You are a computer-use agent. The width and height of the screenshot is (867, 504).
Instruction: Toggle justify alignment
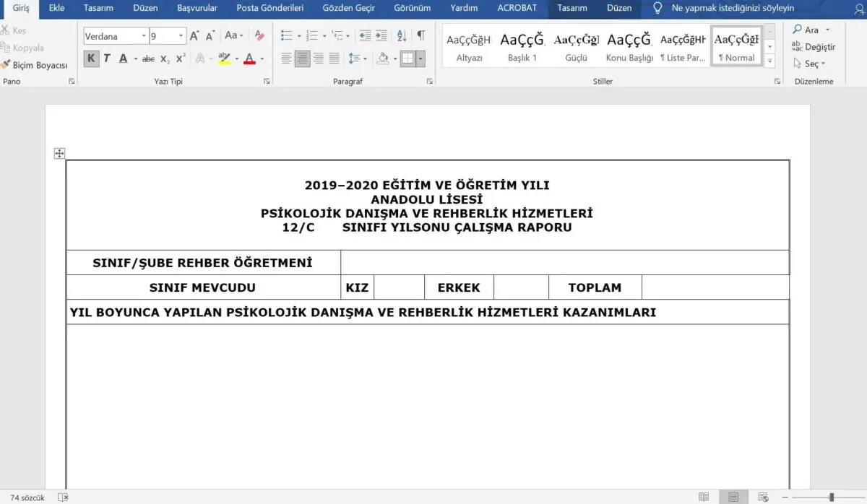(x=334, y=58)
